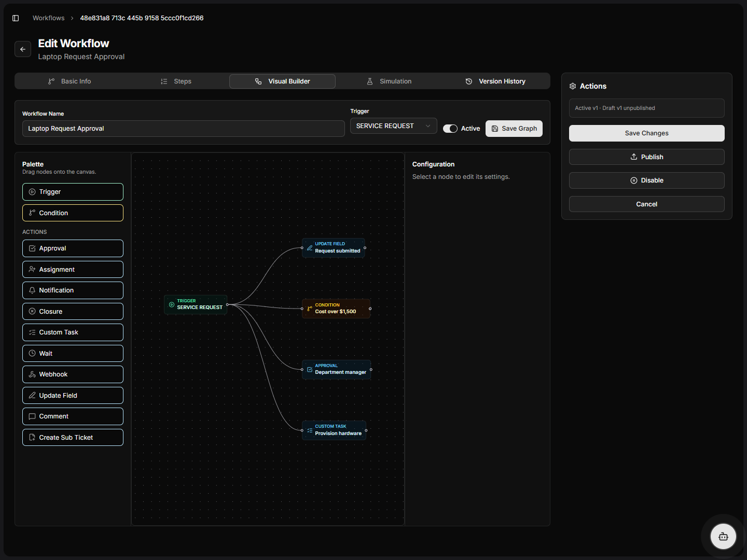Click the Webhook palette icon
This screenshot has height=560, width=747.
coord(32,374)
